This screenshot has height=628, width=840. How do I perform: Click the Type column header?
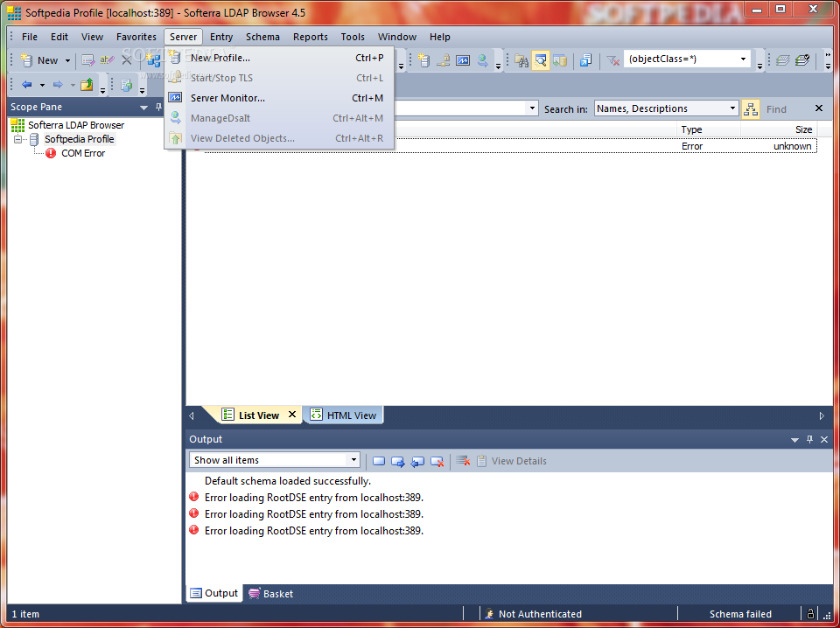pos(708,129)
